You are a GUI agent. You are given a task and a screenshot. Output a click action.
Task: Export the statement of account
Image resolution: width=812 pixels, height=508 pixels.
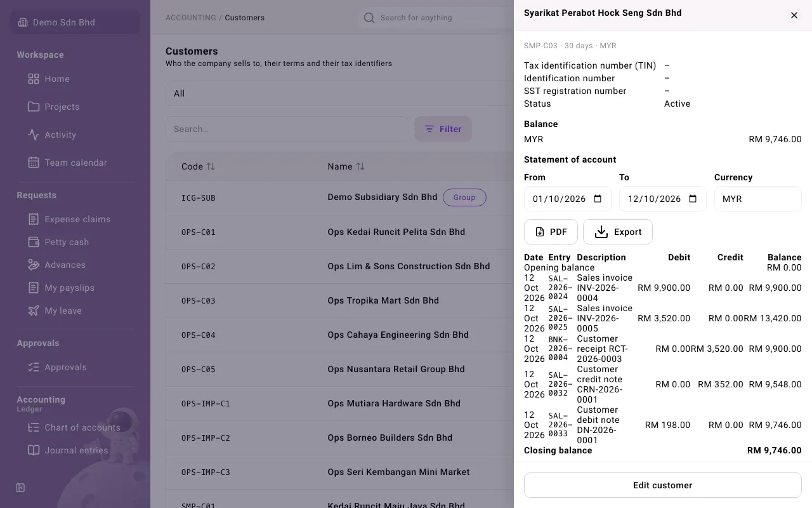[x=618, y=232]
